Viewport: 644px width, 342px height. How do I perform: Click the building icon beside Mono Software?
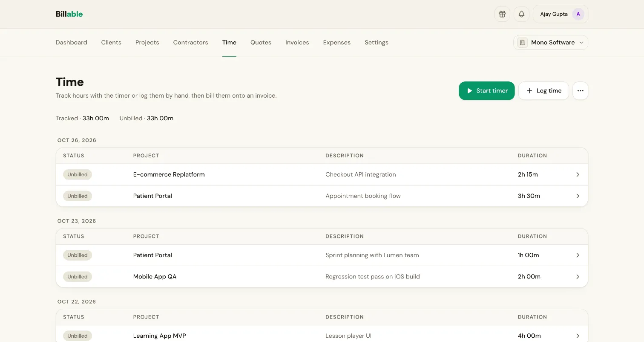(522, 43)
